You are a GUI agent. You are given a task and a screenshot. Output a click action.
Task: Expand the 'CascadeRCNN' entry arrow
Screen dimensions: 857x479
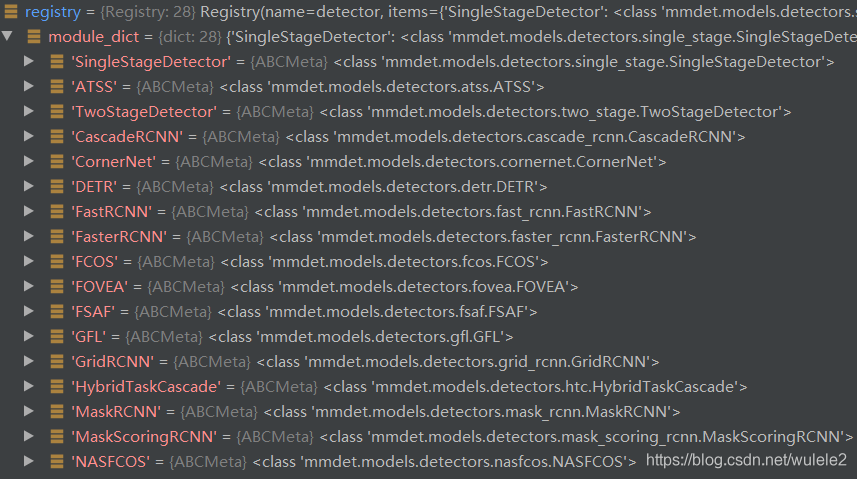[x=29, y=136]
